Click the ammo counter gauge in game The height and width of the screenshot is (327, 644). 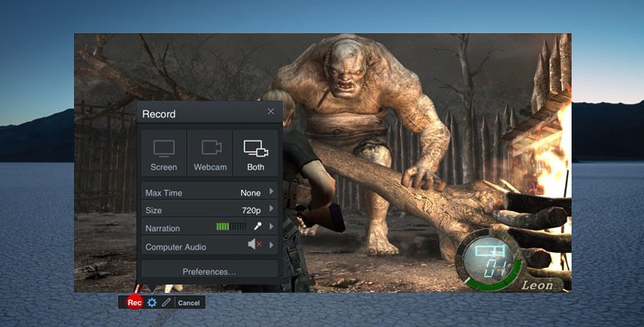pos(488,261)
